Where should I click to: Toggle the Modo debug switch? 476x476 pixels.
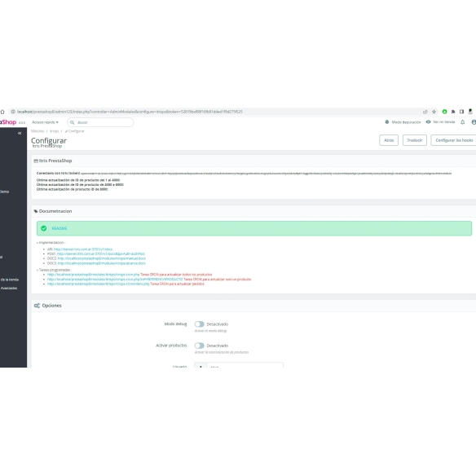(x=200, y=324)
